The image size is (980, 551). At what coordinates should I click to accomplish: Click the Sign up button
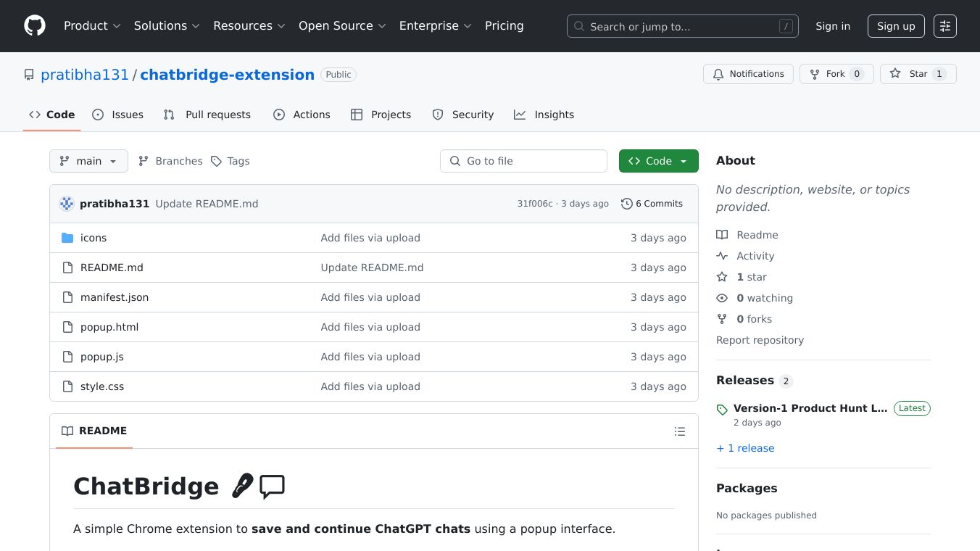(895, 26)
